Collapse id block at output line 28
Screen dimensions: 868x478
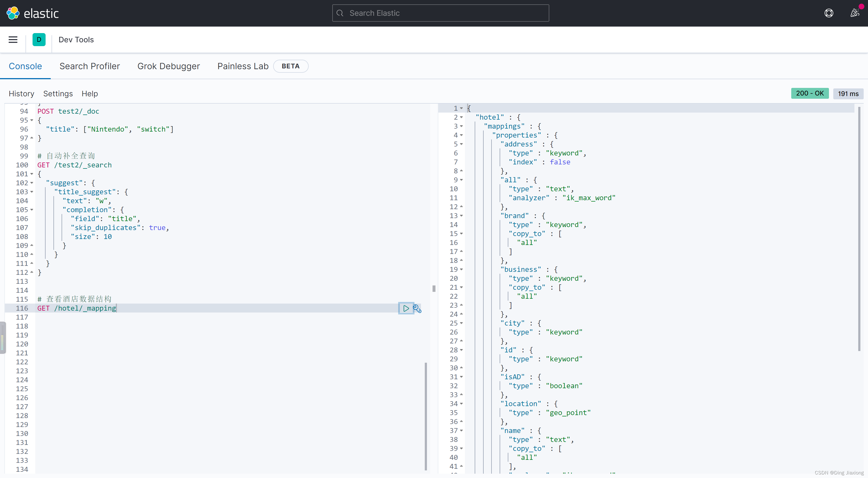click(x=461, y=350)
